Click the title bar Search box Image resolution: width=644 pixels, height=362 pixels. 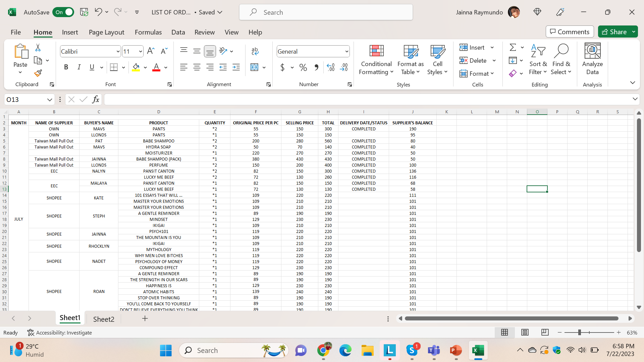pos(326,12)
